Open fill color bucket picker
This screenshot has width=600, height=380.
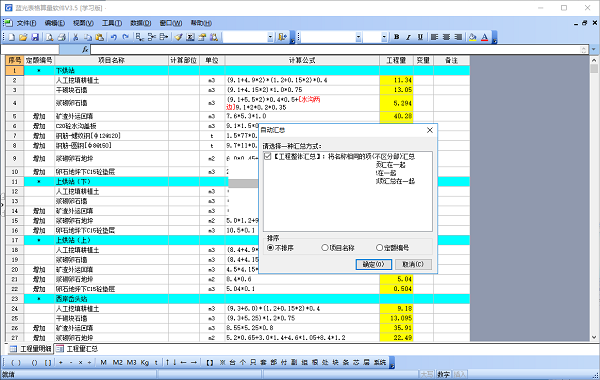(473, 37)
